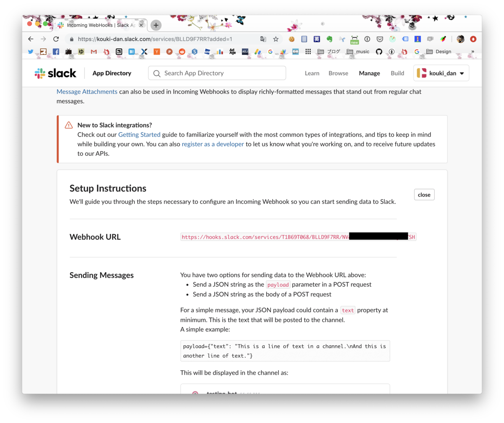Select the Incoming WebHooks browser tab
The width and height of the screenshot is (504, 423).
pyautogui.click(x=100, y=25)
